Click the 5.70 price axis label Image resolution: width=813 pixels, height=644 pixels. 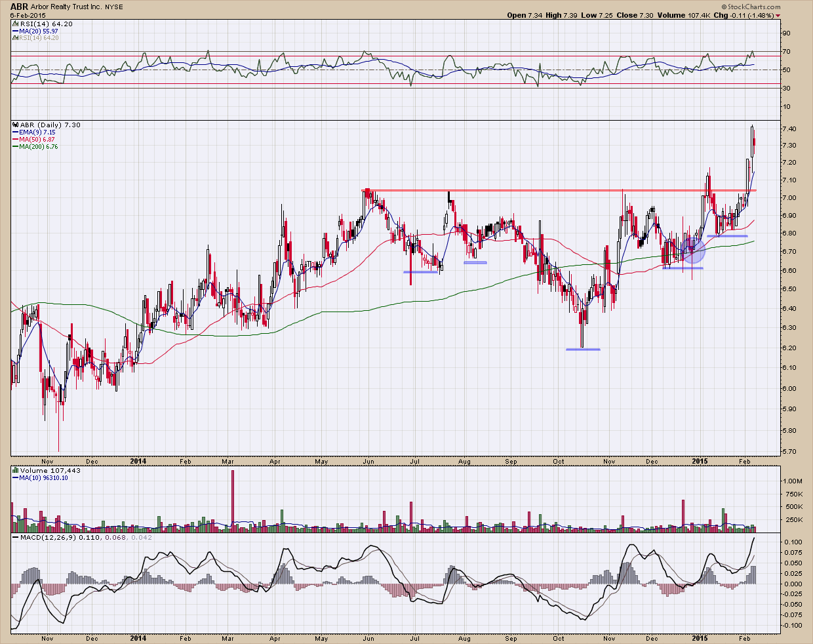coord(789,452)
